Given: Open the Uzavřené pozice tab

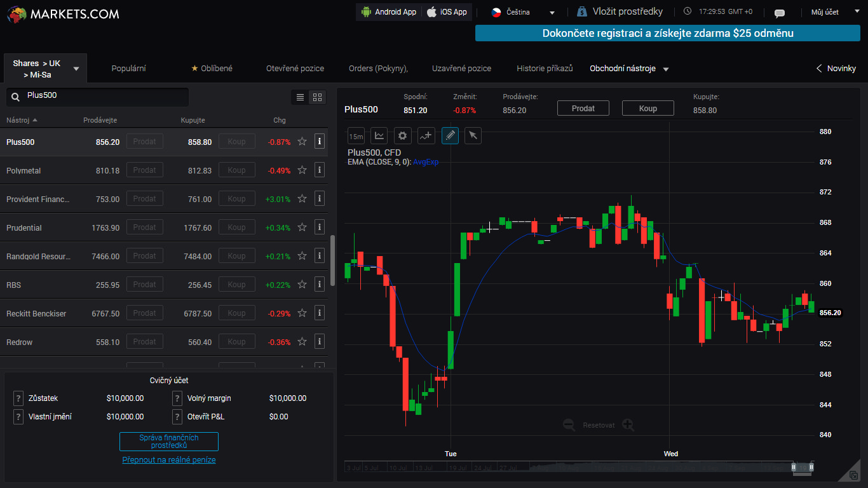Looking at the screenshot, I should click(461, 69).
